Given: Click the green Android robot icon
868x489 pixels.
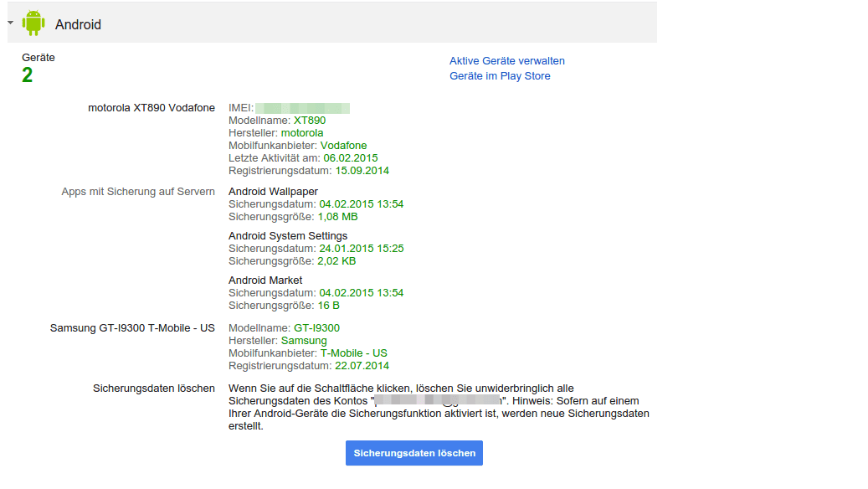Looking at the screenshot, I should pos(33,23).
